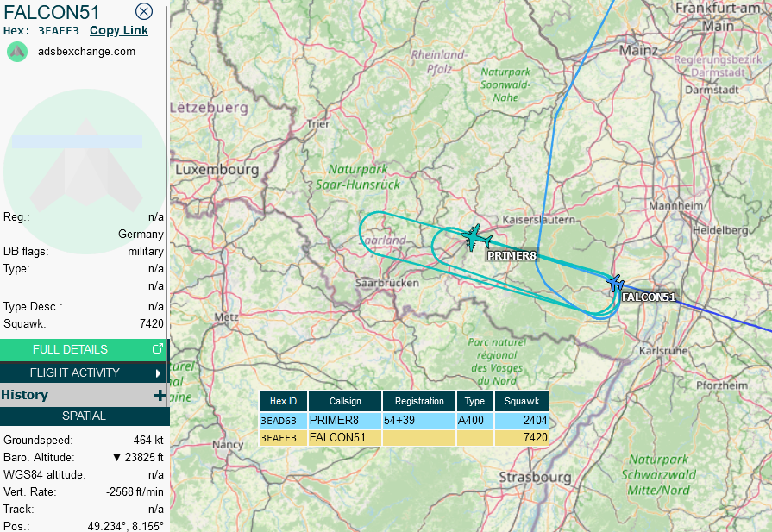Click the Copy Link hyperlink
Screen dimensions: 772x532
119,30
